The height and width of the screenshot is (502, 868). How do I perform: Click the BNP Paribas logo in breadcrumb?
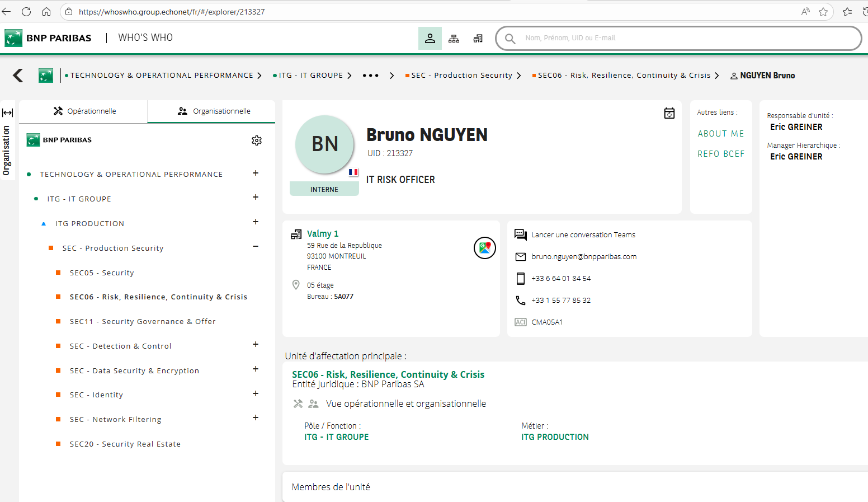(x=46, y=76)
